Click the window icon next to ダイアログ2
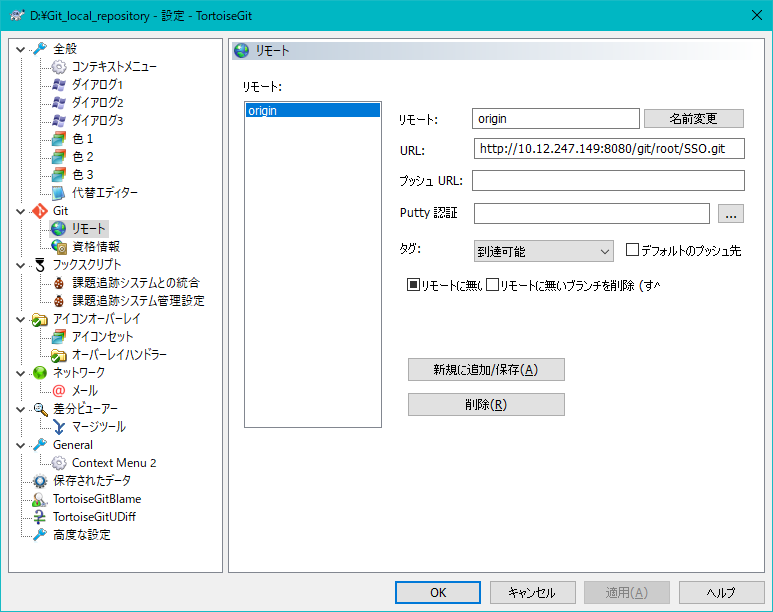This screenshot has width=773, height=612. tap(59, 103)
